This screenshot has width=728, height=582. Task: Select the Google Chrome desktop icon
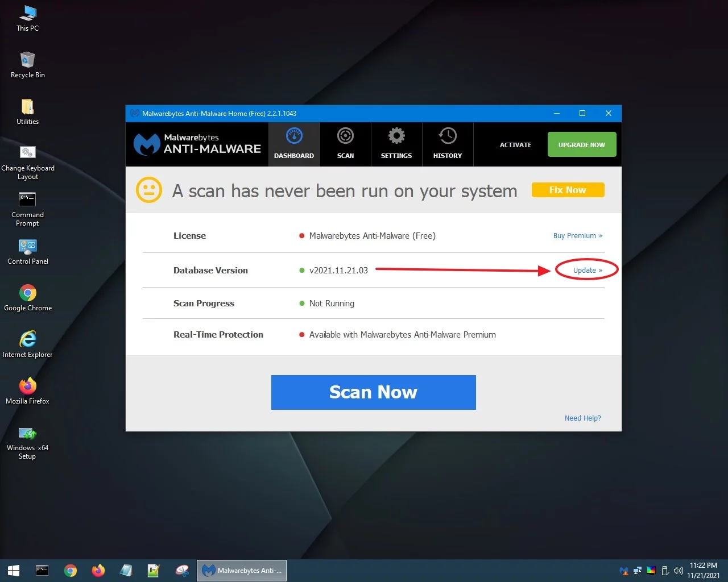27,298
